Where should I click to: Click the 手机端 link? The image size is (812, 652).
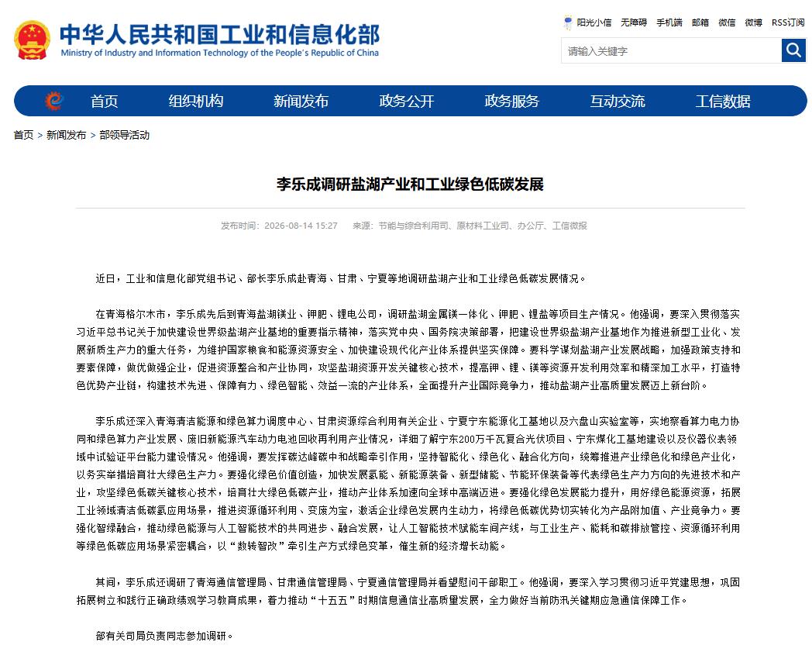(x=669, y=22)
